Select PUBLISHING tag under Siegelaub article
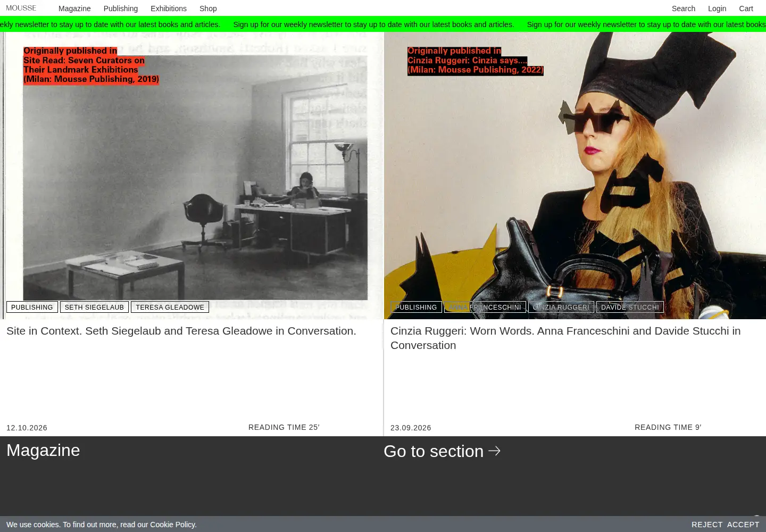The image size is (766, 532). point(32,307)
